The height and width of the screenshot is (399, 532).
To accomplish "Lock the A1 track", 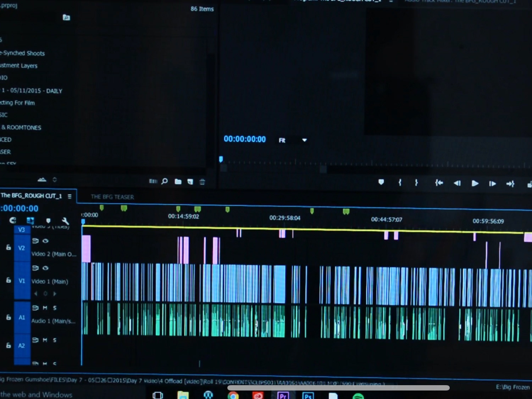I will point(9,317).
